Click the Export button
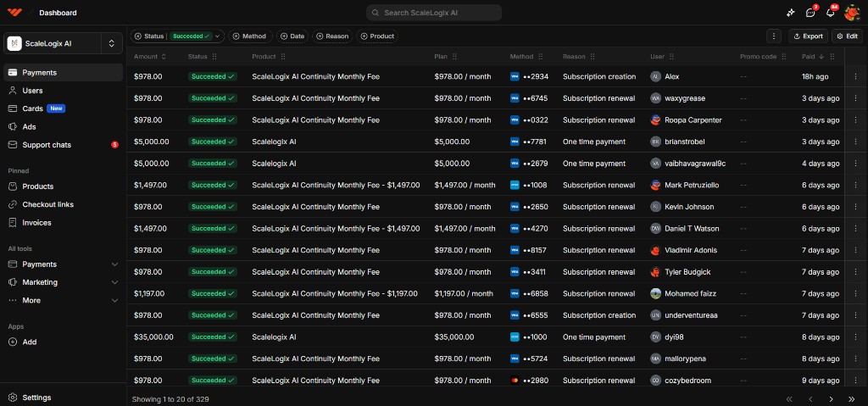868x406 pixels. (808, 36)
